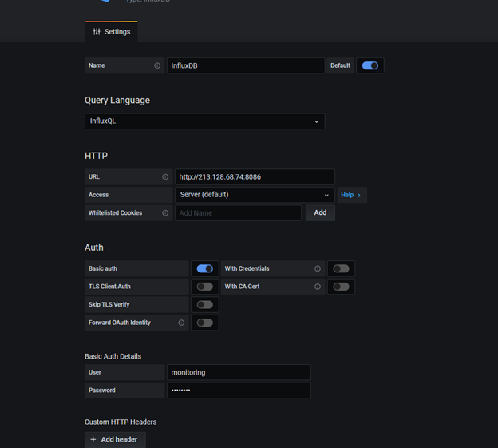The width and height of the screenshot is (498, 448).
Task: Disable the Basic auth switch
Action: pos(205,269)
